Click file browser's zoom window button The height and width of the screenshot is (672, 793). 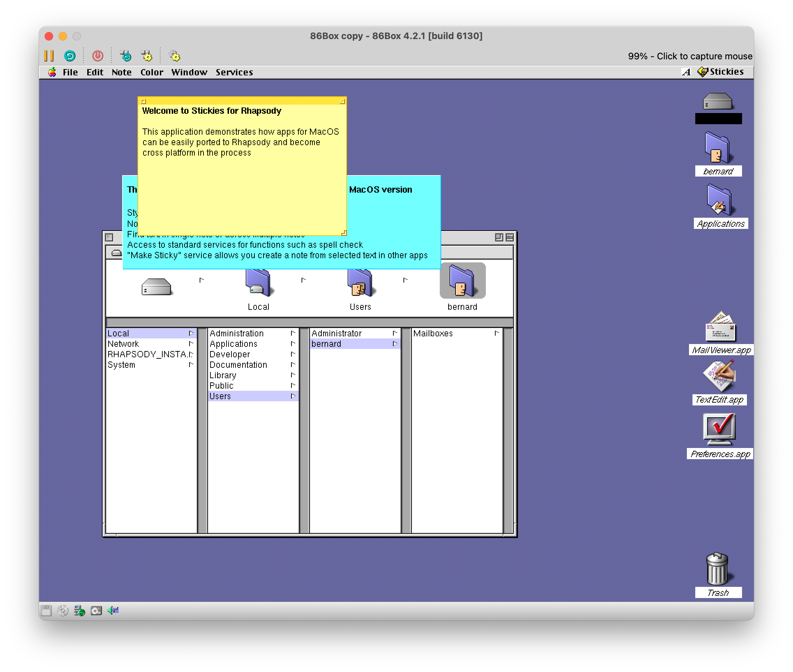point(499,238)
